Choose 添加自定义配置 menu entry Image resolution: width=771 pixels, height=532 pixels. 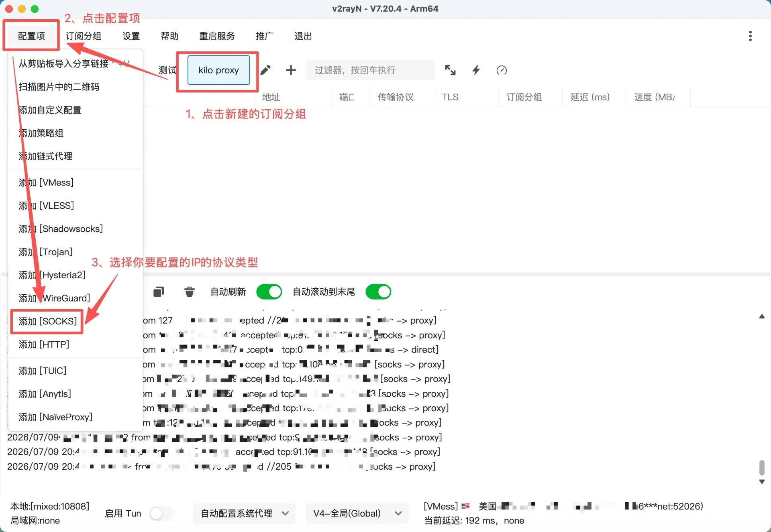pyautogui.click(x=75, y=110)
